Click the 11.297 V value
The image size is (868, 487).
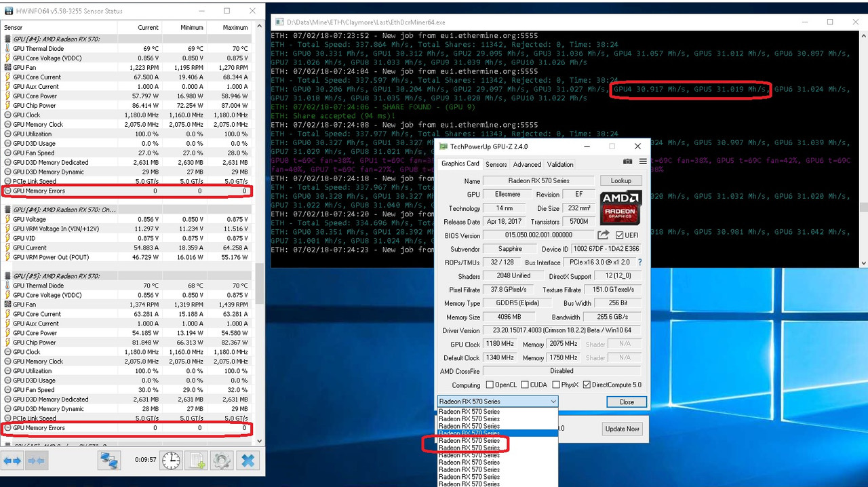(x=145, y=229)
